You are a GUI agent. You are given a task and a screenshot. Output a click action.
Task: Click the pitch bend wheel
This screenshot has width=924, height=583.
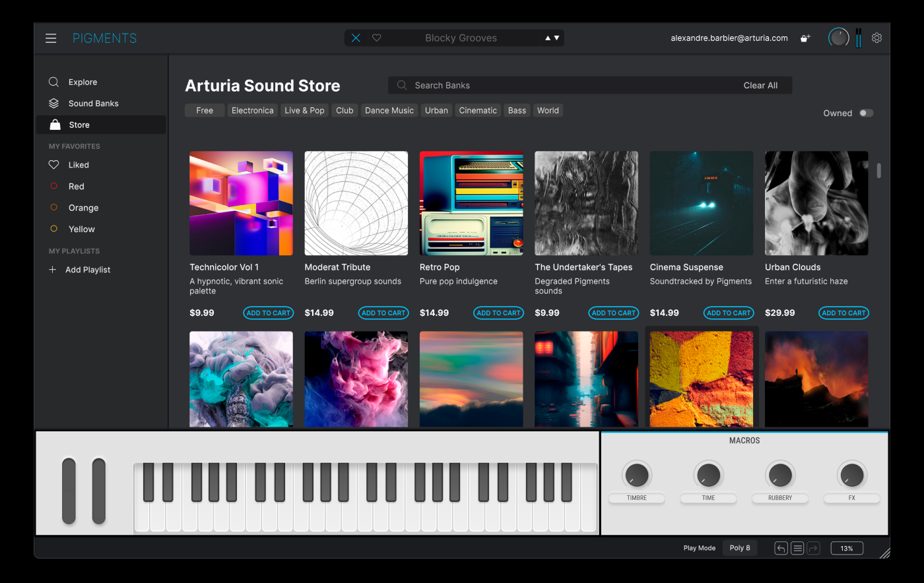pos(69,491)
